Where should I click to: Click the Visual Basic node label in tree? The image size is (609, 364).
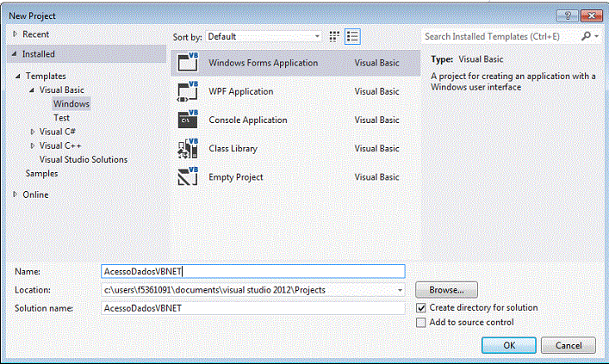pos(62,90)
